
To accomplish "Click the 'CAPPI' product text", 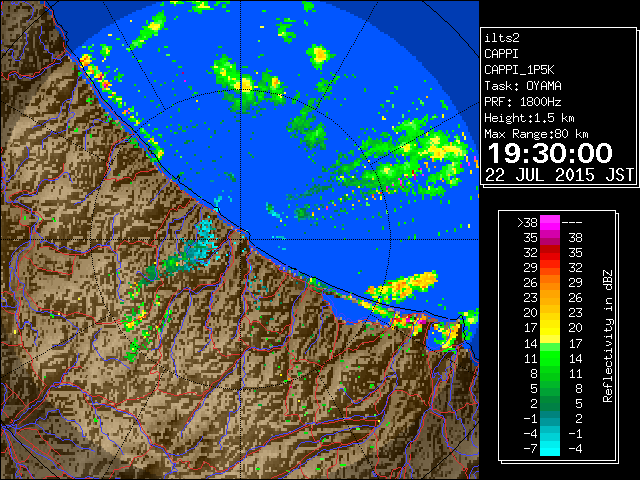I will click(x=501, y=54).
